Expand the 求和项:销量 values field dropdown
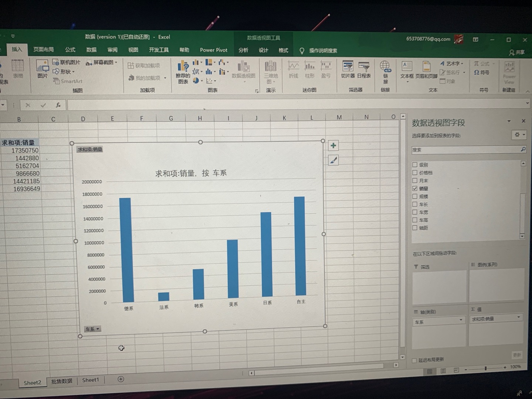Screen dimensions: 532x399 click(x=518, y=317)
